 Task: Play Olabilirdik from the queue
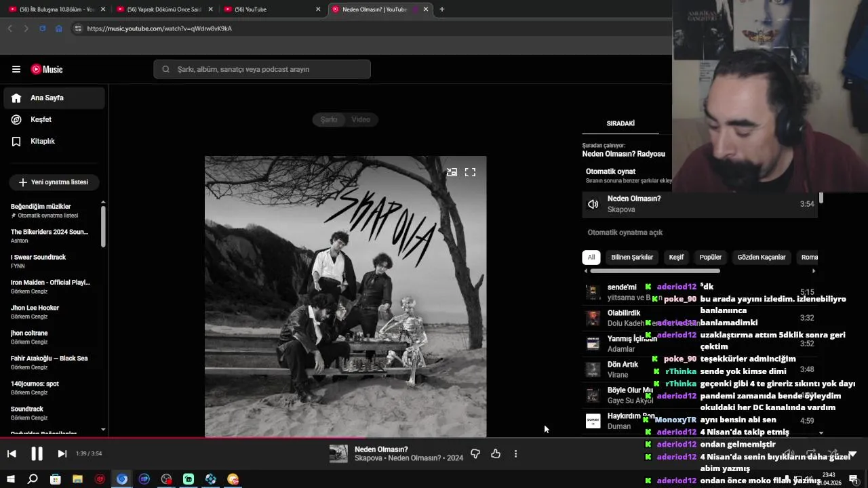click(700, 318)
